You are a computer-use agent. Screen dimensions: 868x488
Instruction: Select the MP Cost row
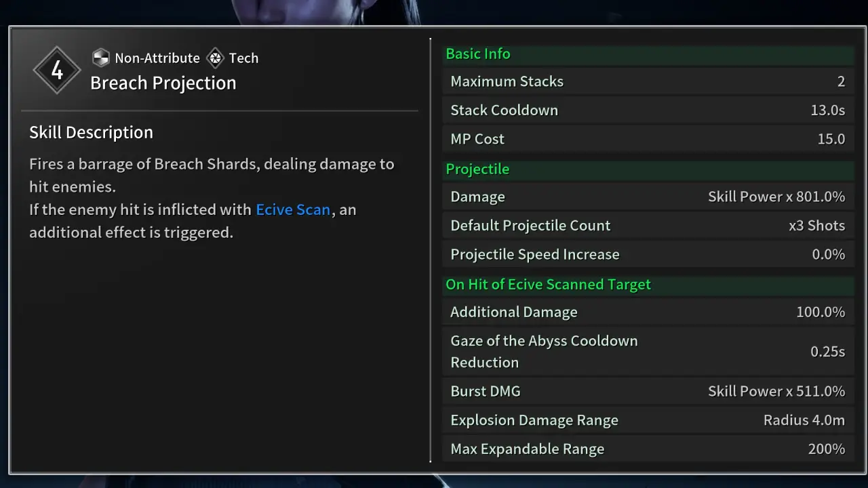[x=648, y=138]
